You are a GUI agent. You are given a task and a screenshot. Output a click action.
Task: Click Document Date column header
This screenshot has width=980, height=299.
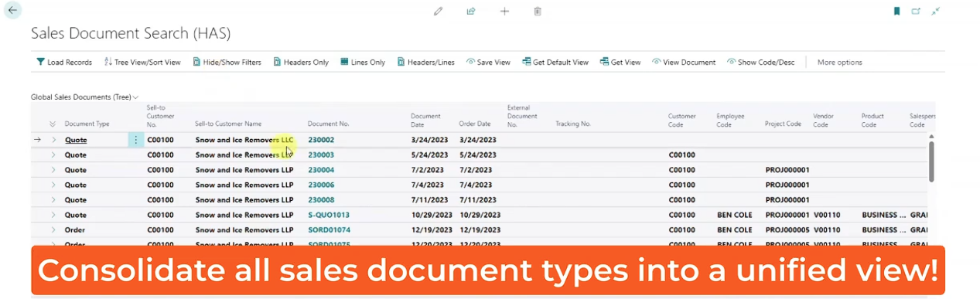pyautogui.click(x=426, y=120)
